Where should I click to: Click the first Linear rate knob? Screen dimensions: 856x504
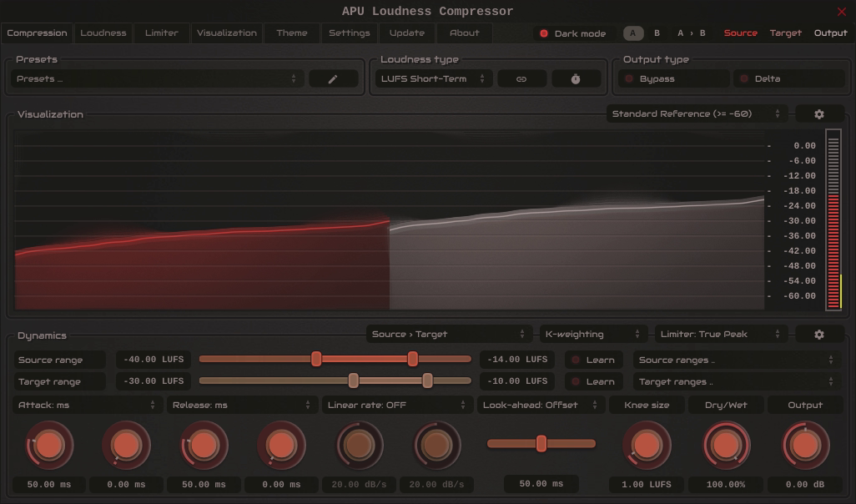359,446
